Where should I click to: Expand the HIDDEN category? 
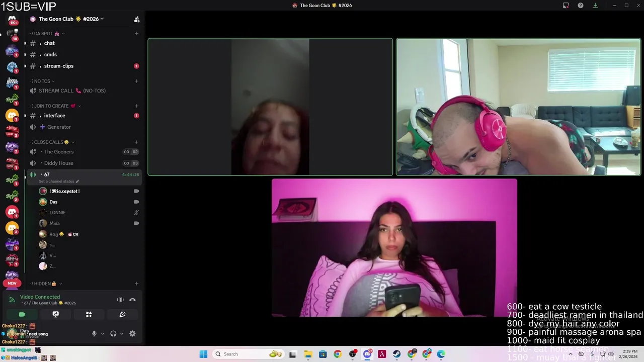(46, 284)
